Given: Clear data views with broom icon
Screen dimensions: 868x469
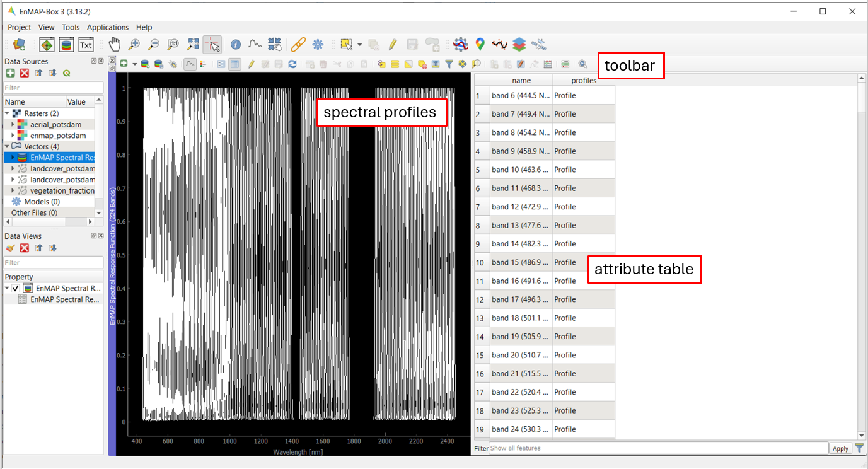Looking at the screenshot, I should click(x=10, y=248).
